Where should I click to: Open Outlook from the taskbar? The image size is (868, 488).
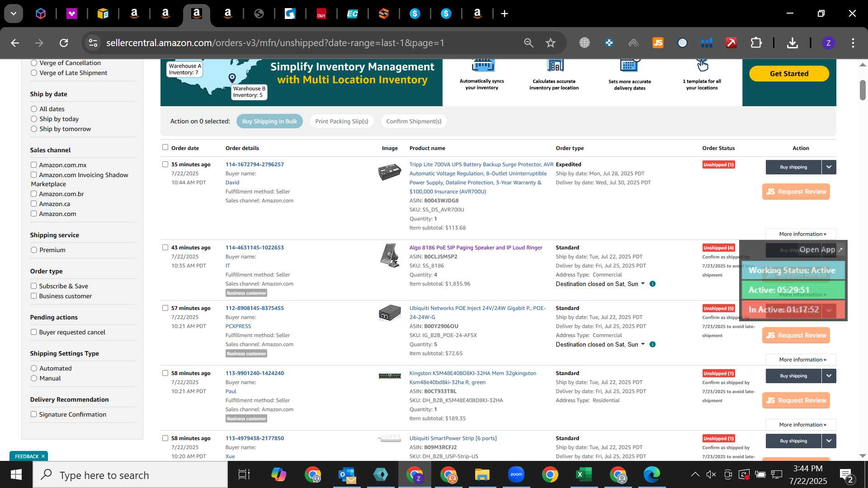(x=347, y=474)
